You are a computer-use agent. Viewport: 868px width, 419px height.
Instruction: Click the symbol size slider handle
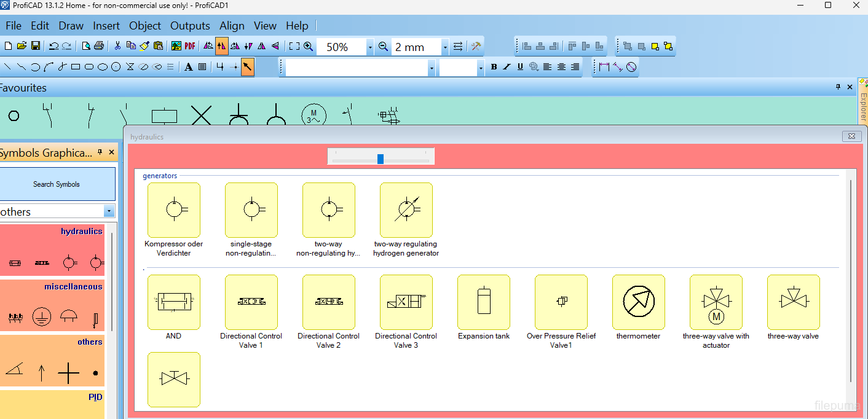point(381,159)
